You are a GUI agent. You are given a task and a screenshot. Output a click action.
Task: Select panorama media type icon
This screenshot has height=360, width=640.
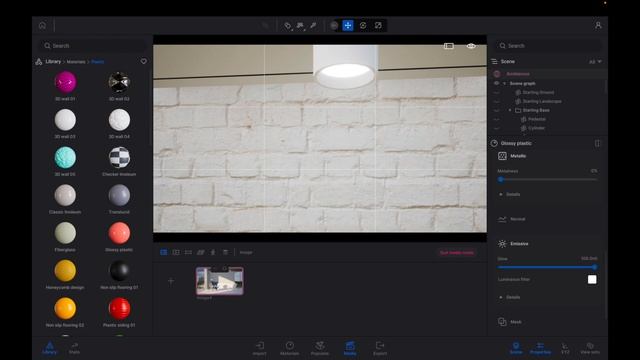[x=188, y=252]
